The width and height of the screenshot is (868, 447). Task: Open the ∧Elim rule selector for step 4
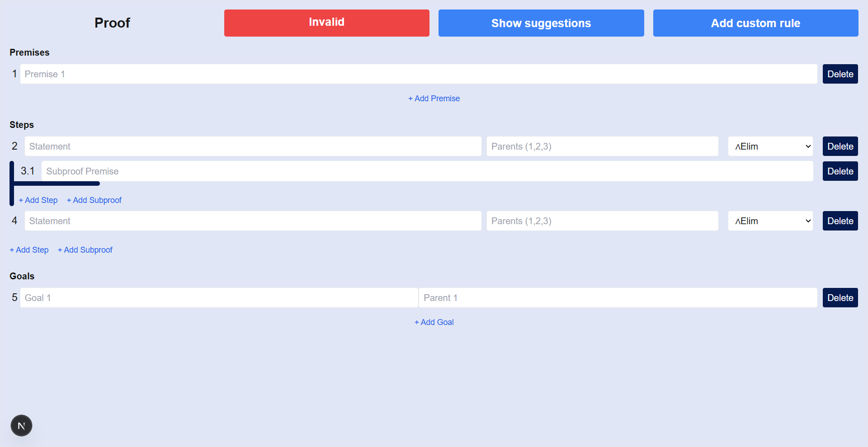[x=770, y=221]
